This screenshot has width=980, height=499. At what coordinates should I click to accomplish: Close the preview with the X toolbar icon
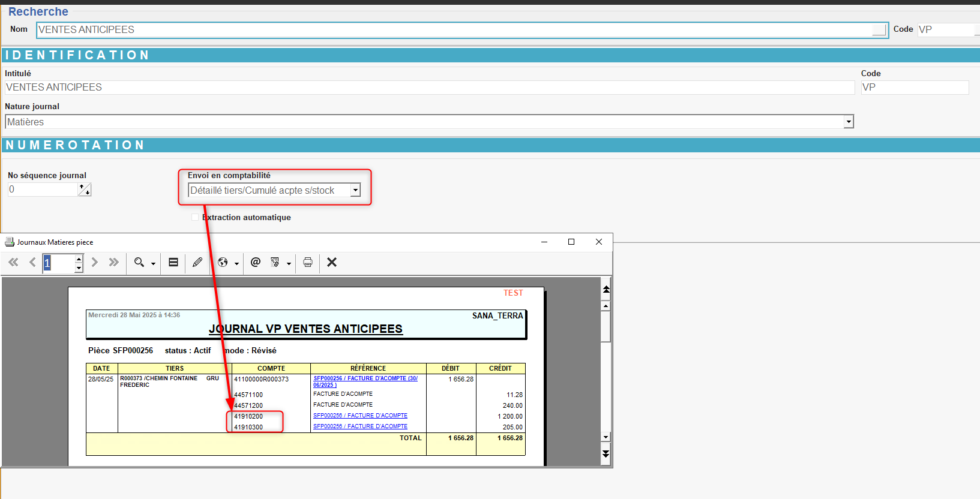pos(332,262)
